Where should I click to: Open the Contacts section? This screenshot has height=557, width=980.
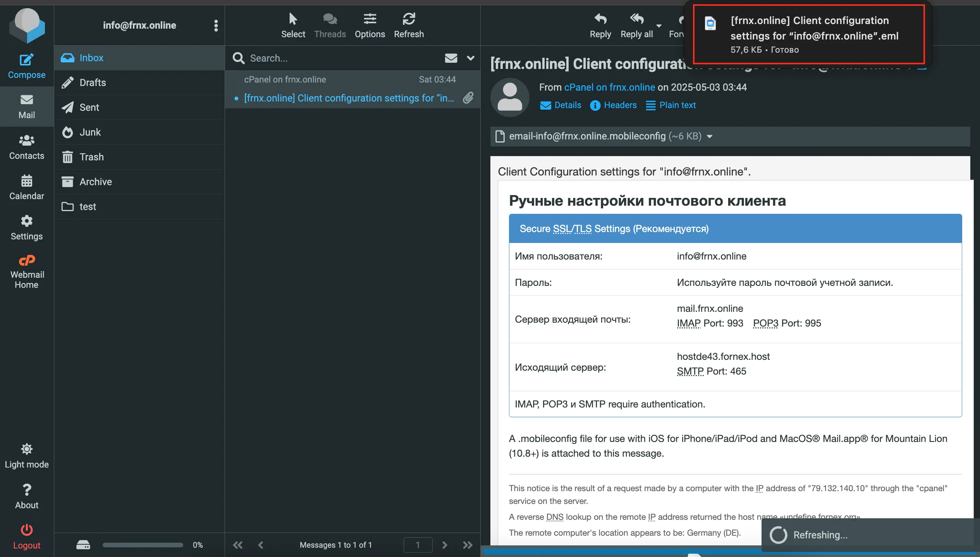26,147
